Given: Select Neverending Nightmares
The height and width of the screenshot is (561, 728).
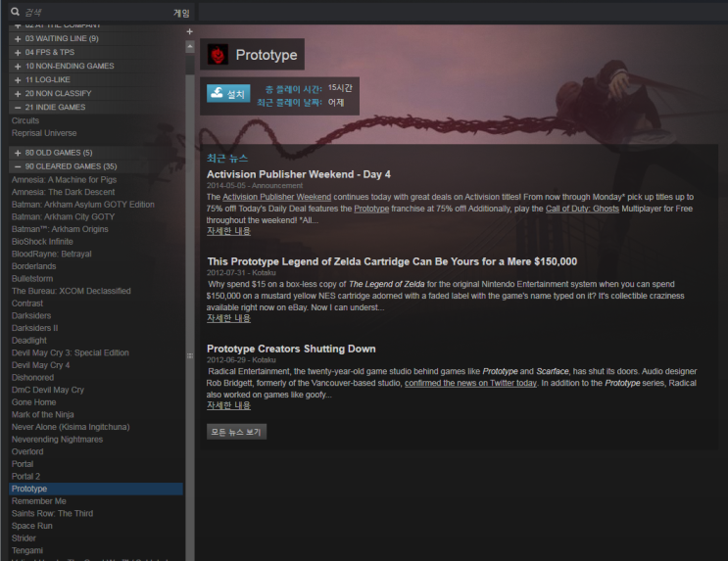Looking at the screenshot, I should point(57,440).
